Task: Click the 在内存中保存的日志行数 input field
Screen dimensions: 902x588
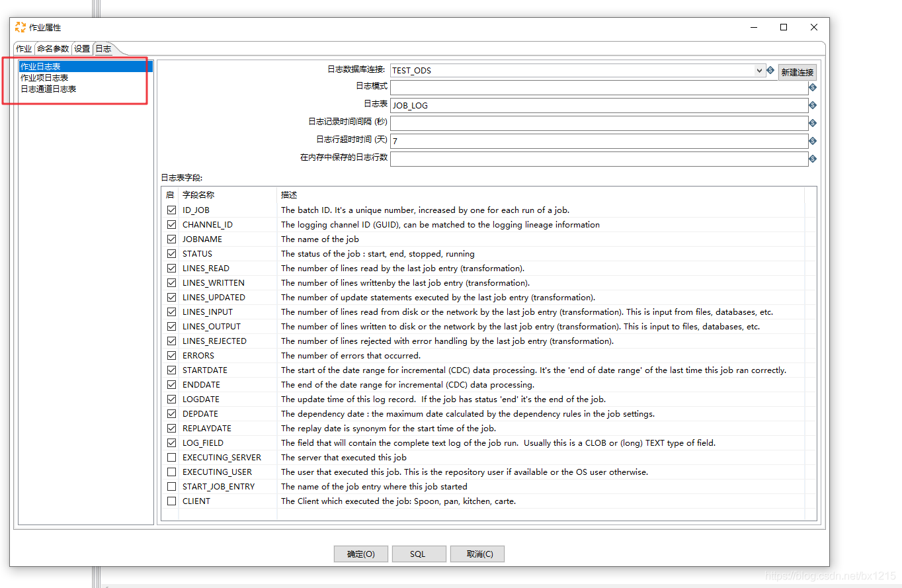Action: [599, 159]
